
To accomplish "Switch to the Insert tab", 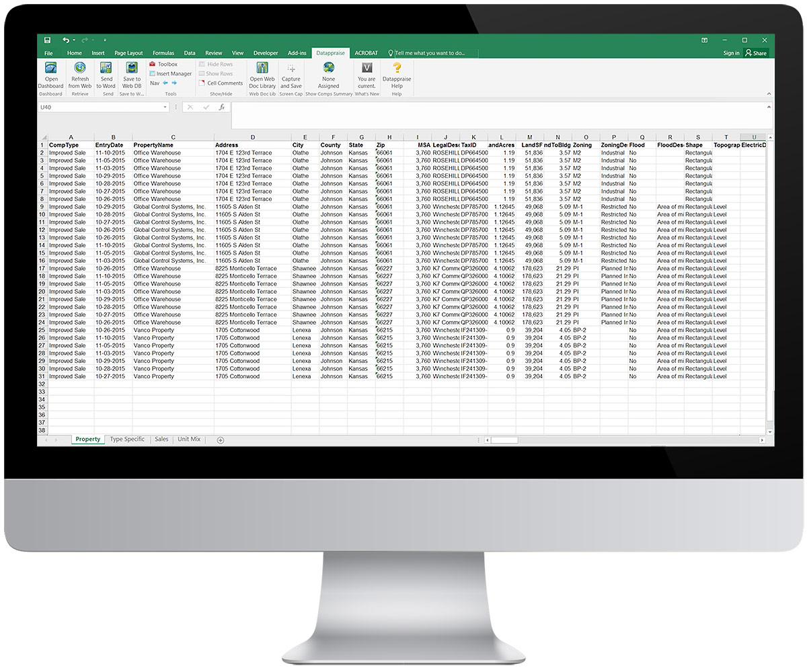I will (98, 53).
